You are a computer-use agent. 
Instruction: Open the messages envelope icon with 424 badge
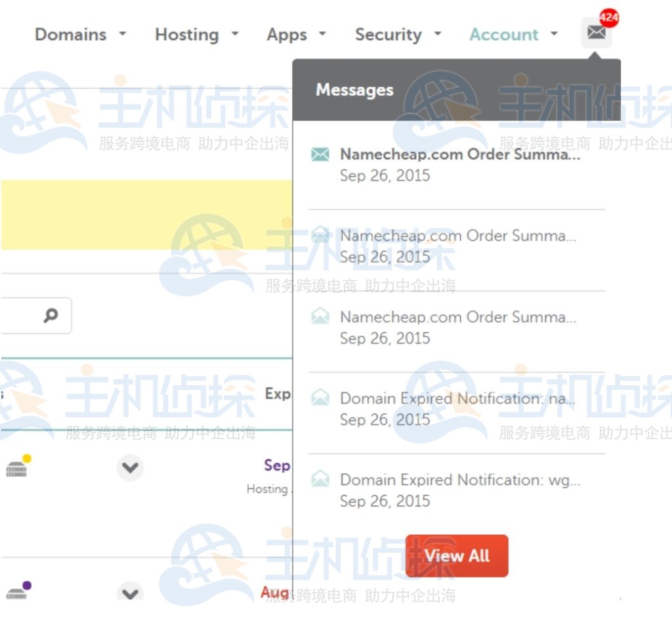pos(596,33)
